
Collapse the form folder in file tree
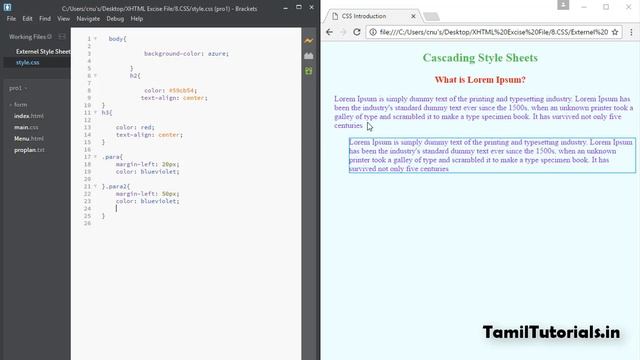(11, 105)
